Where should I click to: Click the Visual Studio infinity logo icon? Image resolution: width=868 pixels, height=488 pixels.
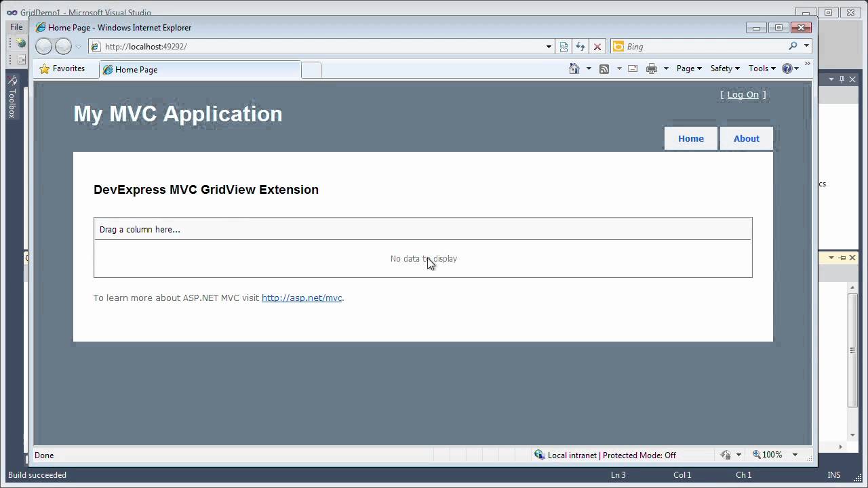tap(12, 12)
